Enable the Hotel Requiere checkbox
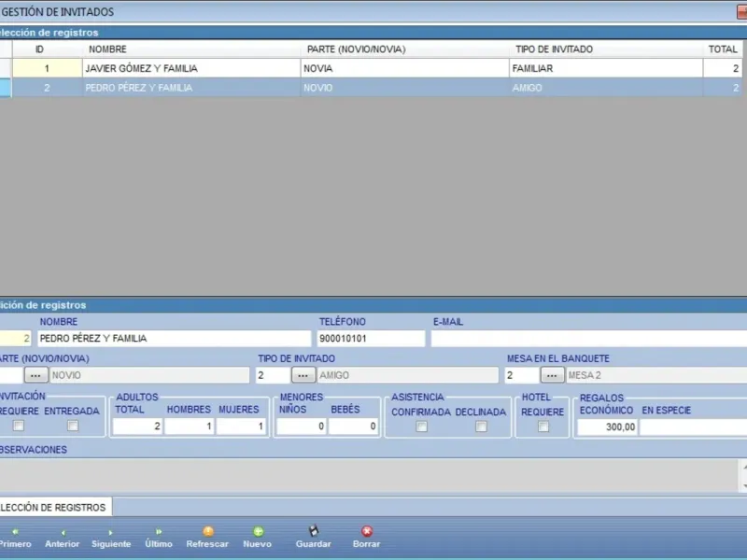Image resolution: width=747 pixels, height=560 pixels. pyautogui.click(x=543, y=427)
